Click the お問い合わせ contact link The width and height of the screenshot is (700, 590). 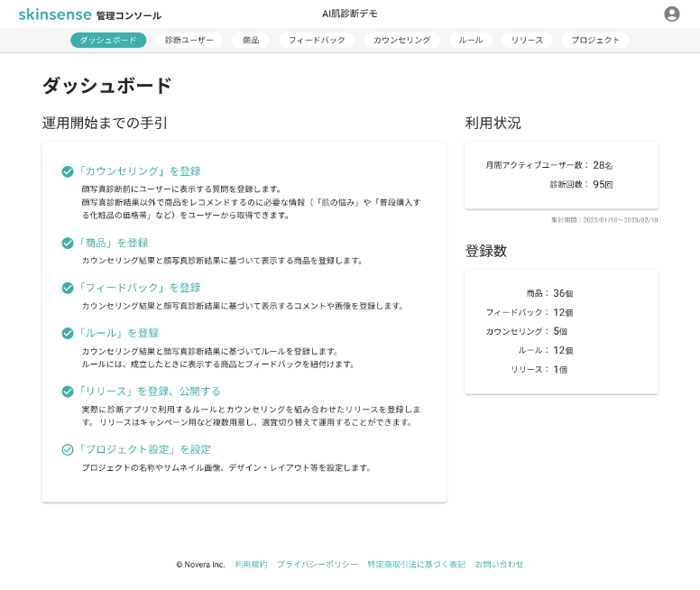click(499, 565)
